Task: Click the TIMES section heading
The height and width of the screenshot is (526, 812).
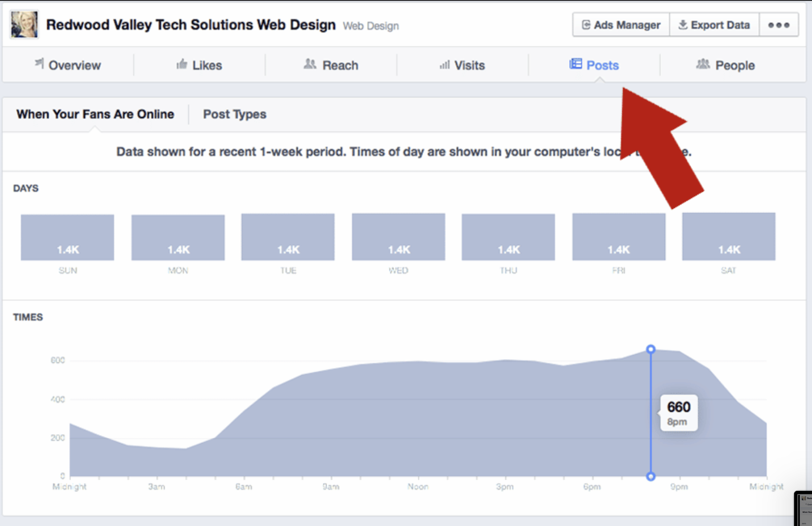Action: [x=28, y=317]
